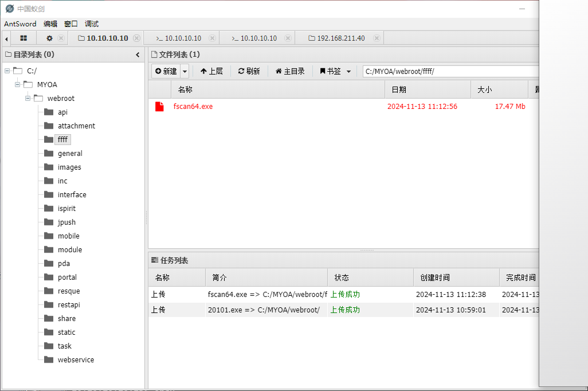Open the 编辑 menu
Viewport: 588px width, 391px height.
(50, 24)
